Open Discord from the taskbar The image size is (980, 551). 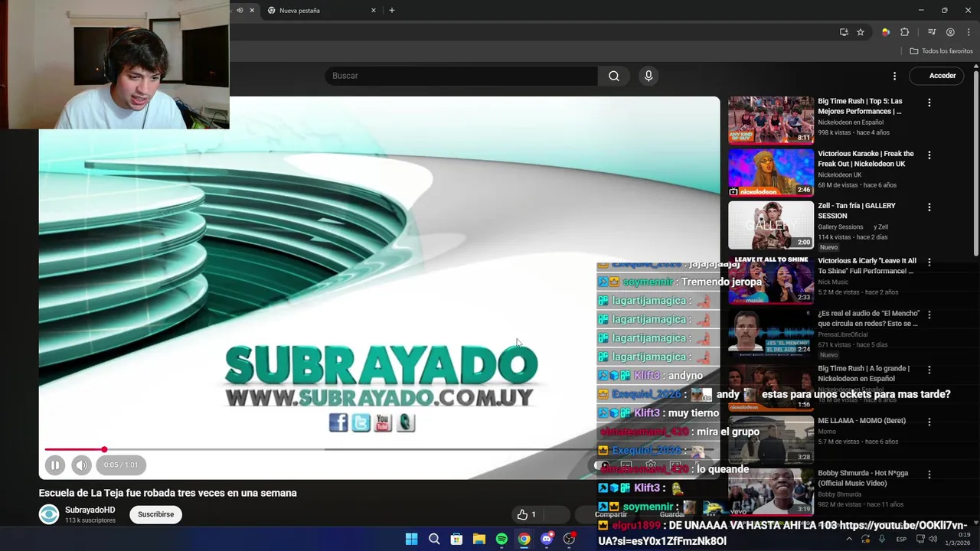[x=547, y=539]
